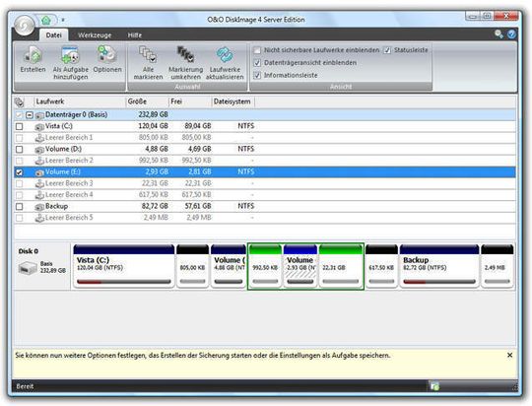This screenshot has height=406, width=532.
Task: Click the Vista (C:) drive icon in list
Action: pyautogui.click(x=39, y=126)
